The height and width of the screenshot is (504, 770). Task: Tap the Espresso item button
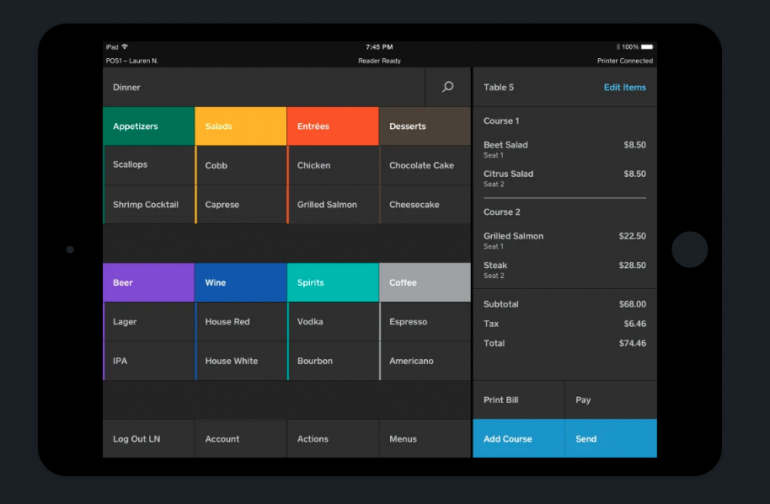(424, 322)
